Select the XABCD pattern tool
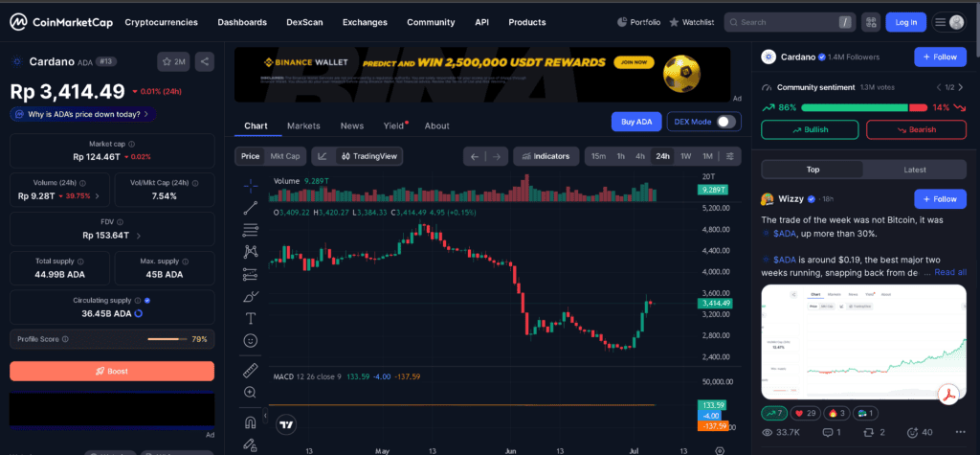This screenshot has width=980, height=455. click(x=251, y=252)
